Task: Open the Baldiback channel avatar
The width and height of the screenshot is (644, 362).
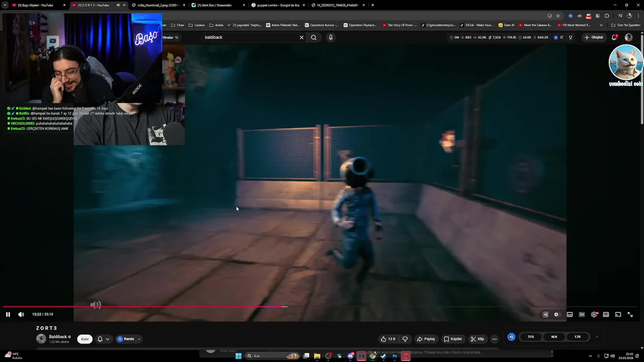Action: tap(41, 338)
